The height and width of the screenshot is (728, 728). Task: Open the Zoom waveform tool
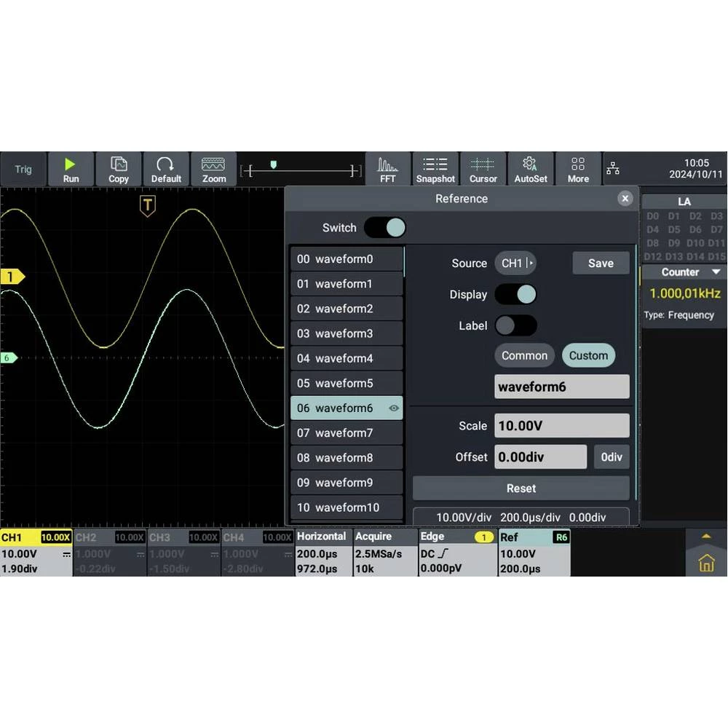click(213, 170)
